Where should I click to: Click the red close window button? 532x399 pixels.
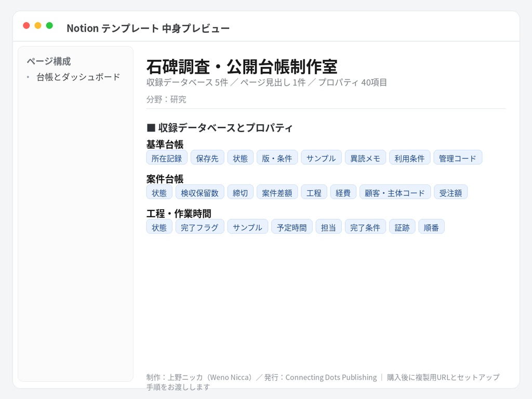pos(26,25)
